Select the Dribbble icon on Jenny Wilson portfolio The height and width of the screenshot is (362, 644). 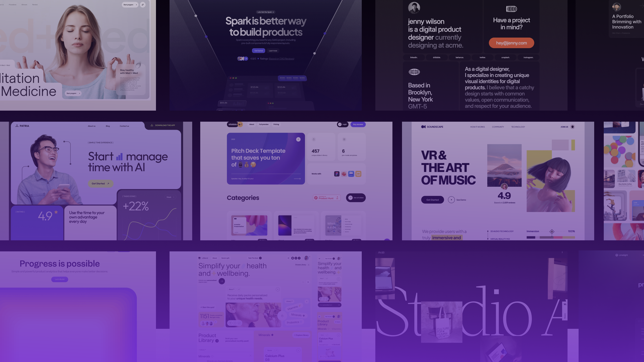click(x=437, y=58)
